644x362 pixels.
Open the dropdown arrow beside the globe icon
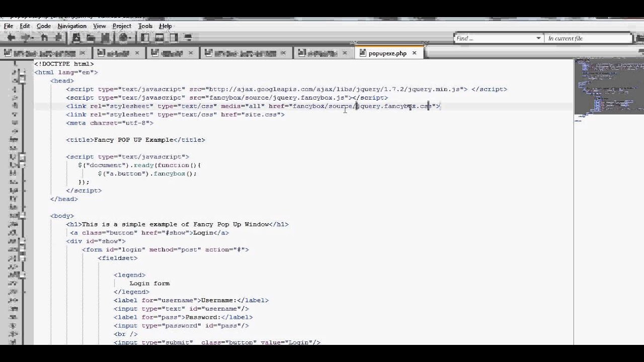130,38
